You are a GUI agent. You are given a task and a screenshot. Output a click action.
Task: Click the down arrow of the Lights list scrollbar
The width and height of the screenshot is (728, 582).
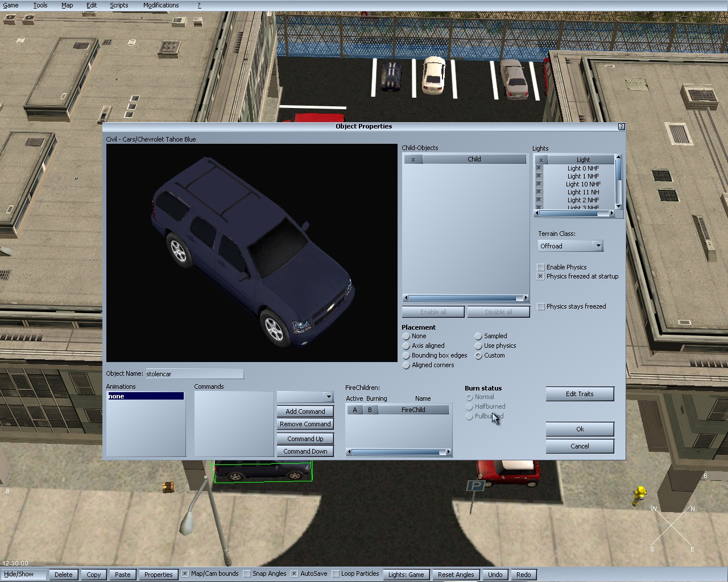click(618, 207)
